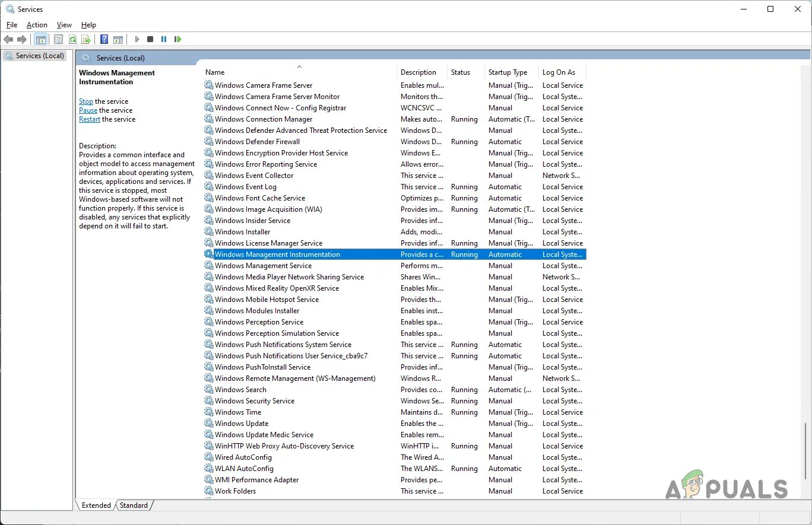The image size is (812, 525).
Task: Click the Restart the service link
Action: (x=90, y=119)
